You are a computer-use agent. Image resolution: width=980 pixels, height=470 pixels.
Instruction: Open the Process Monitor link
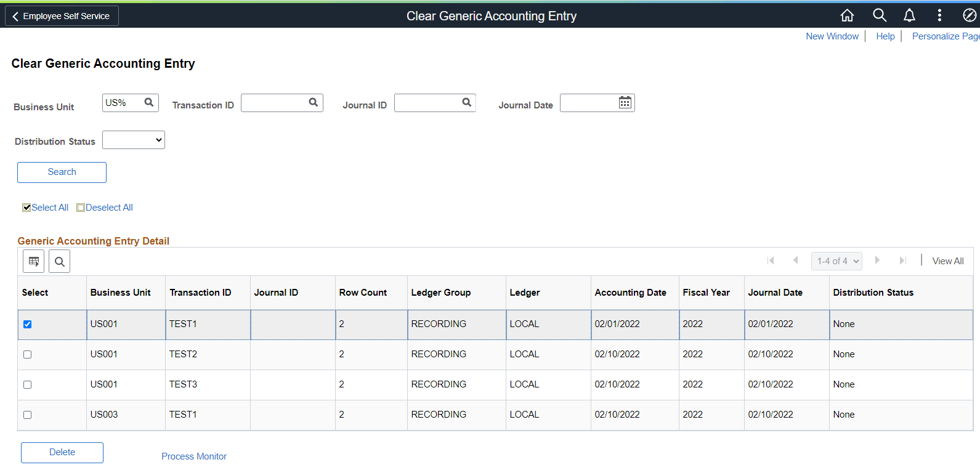coord(194,456)
